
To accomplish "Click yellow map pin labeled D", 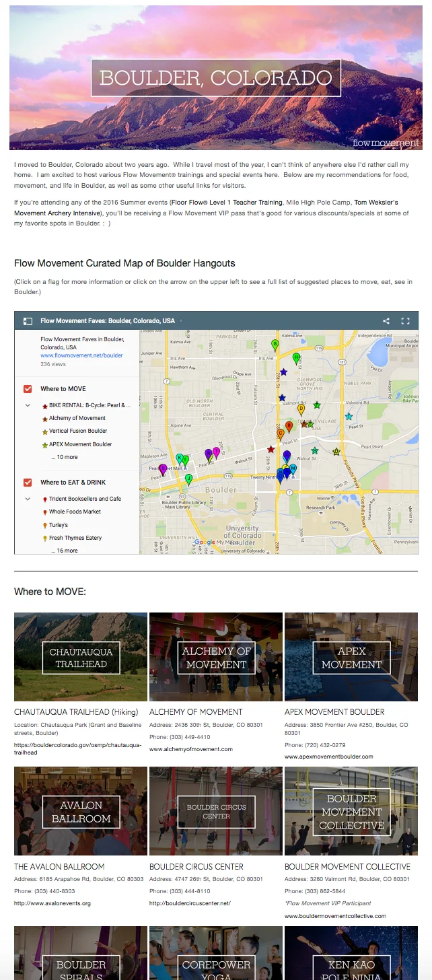I will click(x=301, y=409).
